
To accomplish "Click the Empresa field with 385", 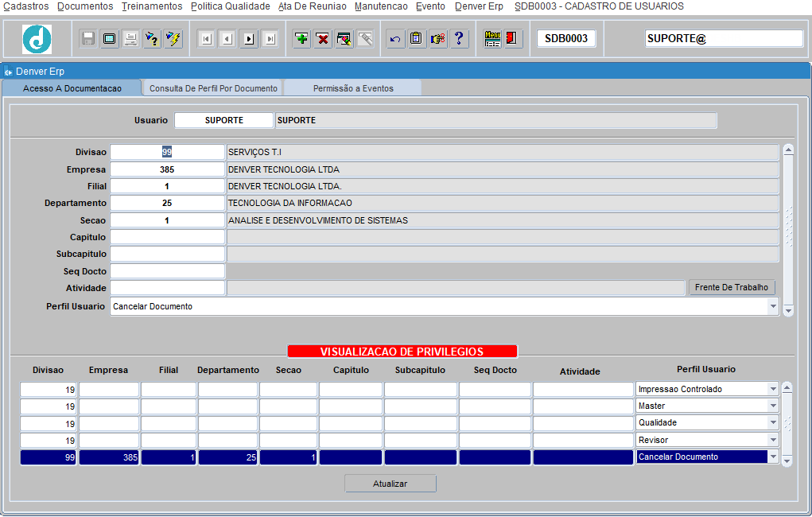I will 167,169.
